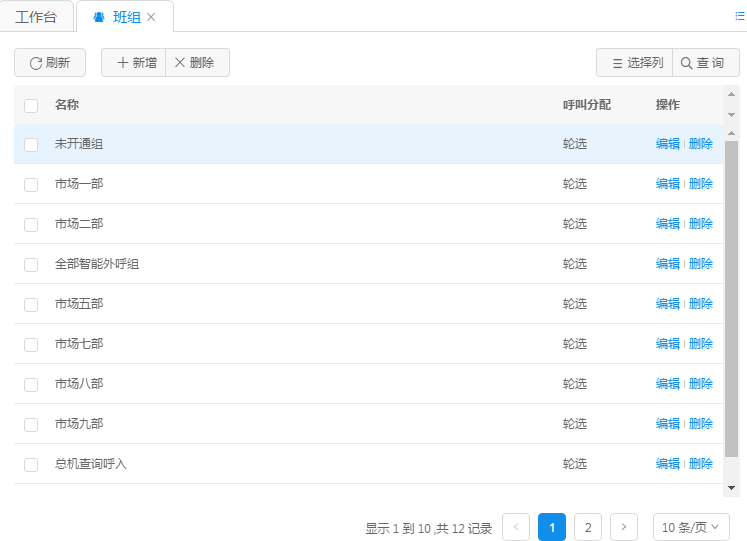Toggle the select-all header checkbox
Screen dimensions: 747x541
[31, 105]
